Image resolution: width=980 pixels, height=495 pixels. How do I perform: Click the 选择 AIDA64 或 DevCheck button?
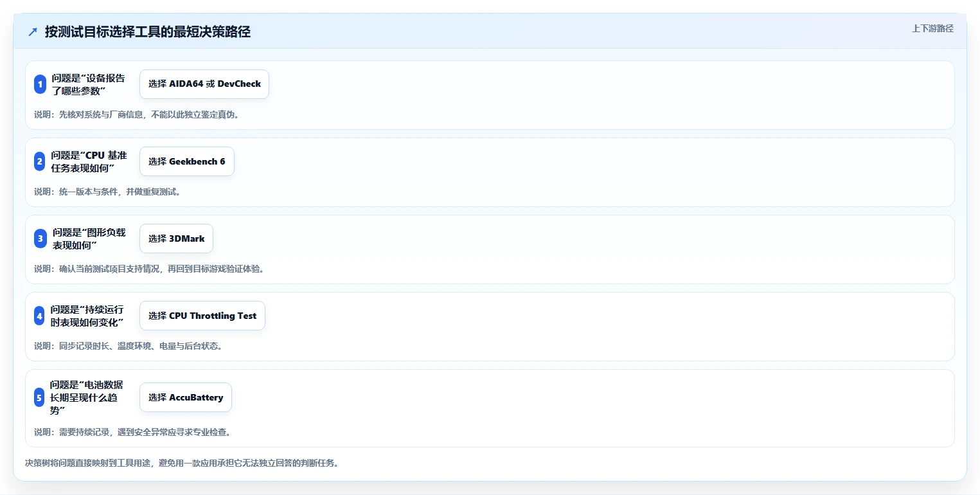click(x=204, y=84)
